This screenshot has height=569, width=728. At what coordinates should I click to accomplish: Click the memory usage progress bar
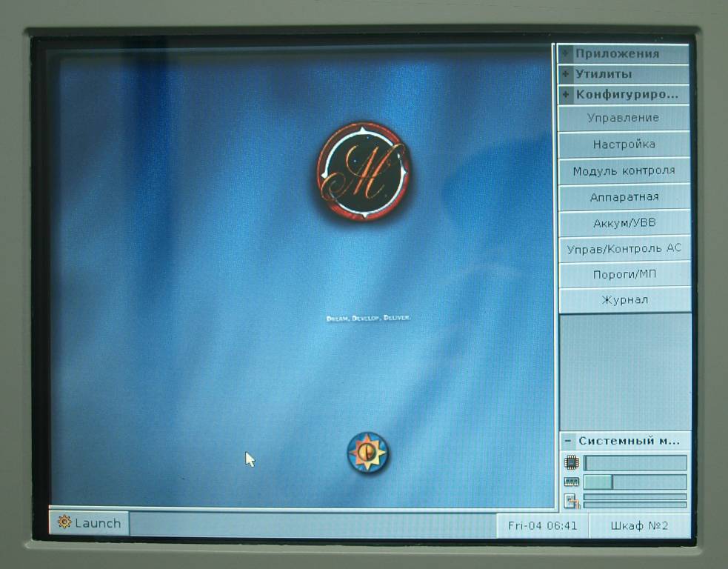[x=635, y=482]
